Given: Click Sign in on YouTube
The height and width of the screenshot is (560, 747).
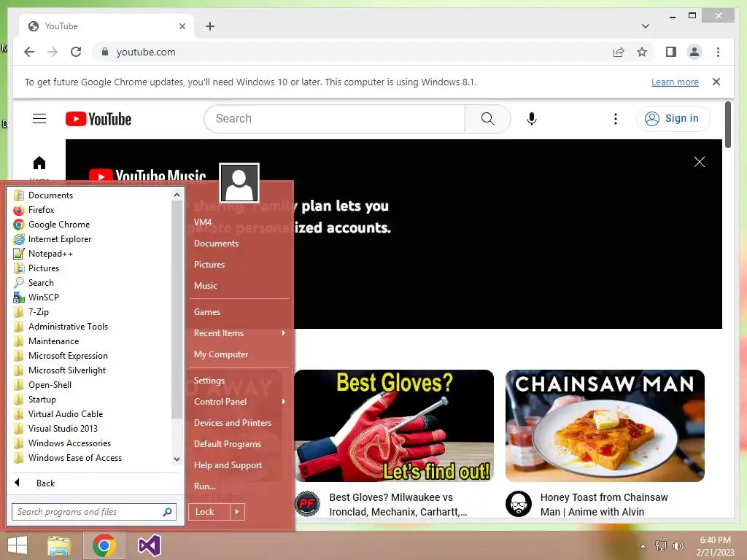Looking at the screenshot, I should (672, 119).
